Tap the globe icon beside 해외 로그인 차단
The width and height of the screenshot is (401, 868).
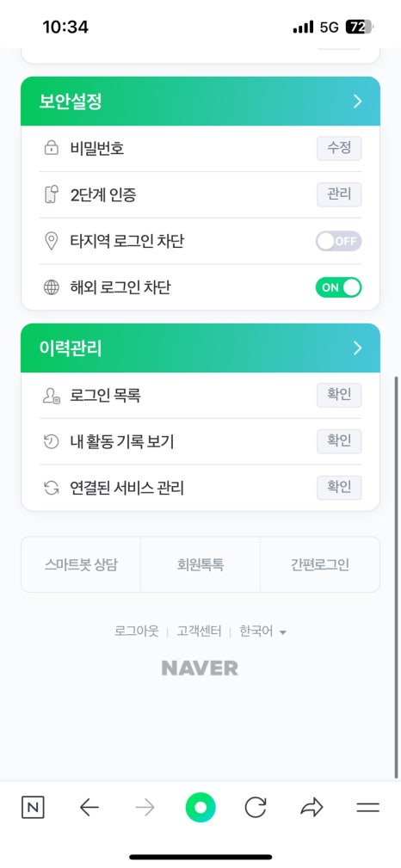point(51,288)
